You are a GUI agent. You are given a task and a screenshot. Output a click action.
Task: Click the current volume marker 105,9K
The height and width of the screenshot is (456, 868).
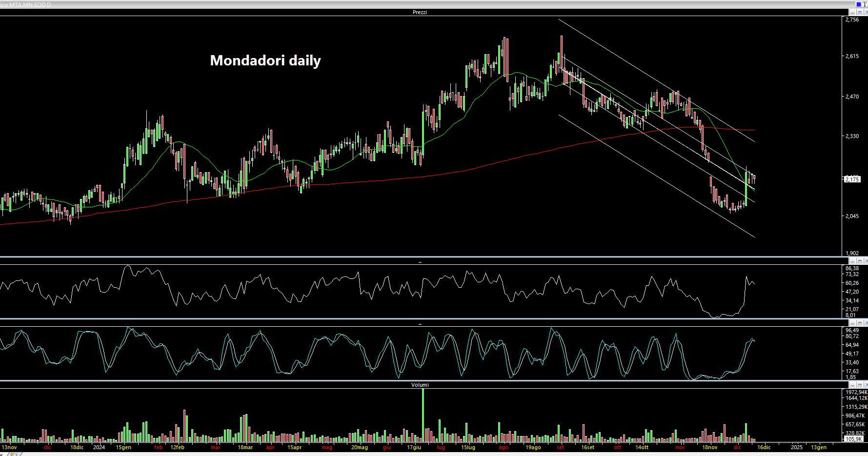[853, 438]
